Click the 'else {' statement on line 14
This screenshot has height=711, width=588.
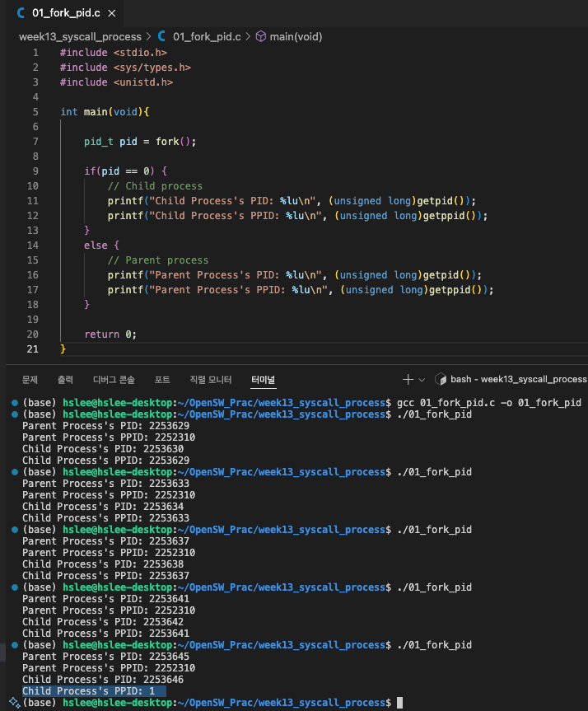101,246
